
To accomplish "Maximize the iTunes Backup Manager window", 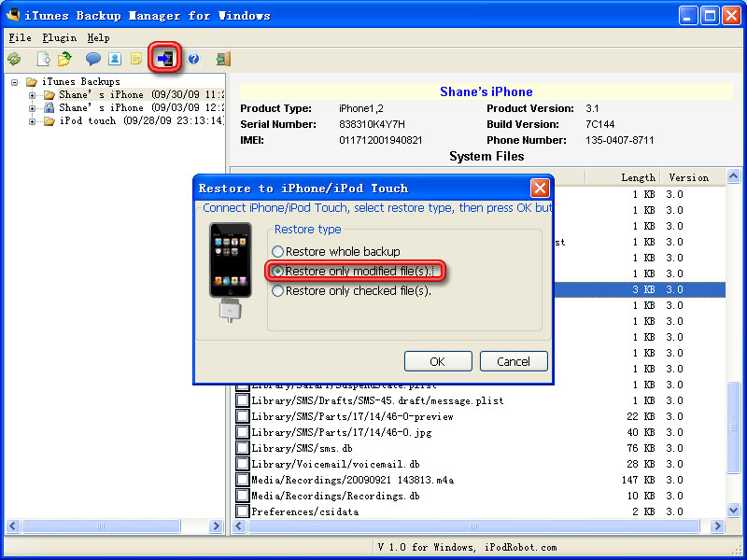I will click(x=710, y=16).
